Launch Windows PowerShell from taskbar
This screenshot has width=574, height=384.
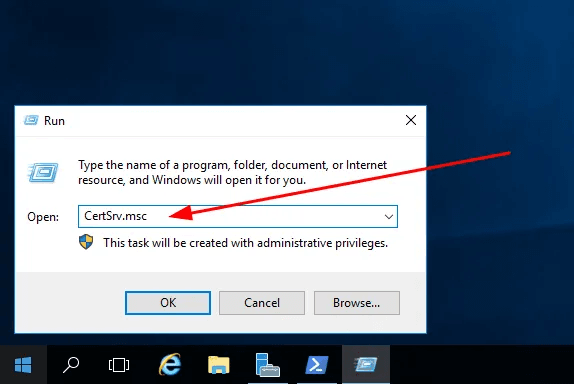(x=317, y=365)
